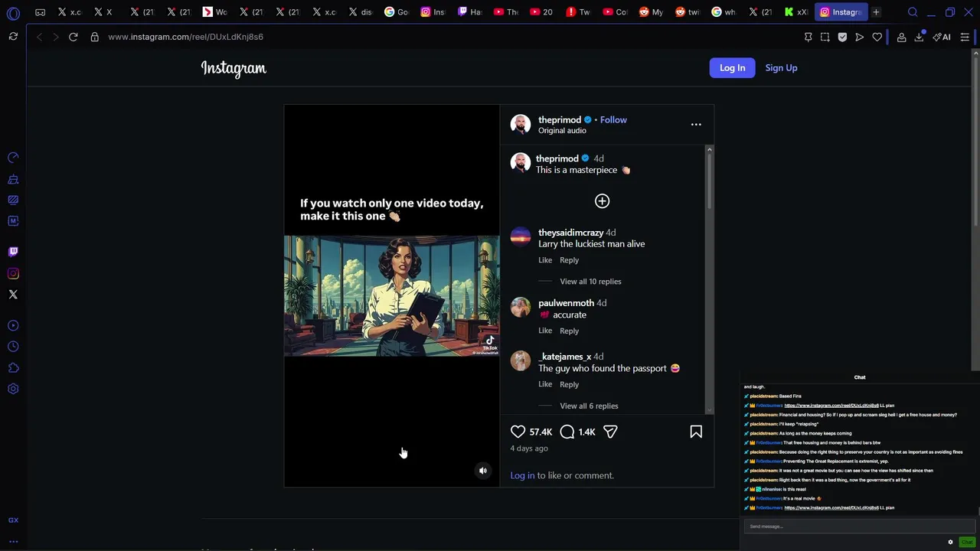Open username paulwenmoth
The image size is (980, 551).
pos(566,303)
